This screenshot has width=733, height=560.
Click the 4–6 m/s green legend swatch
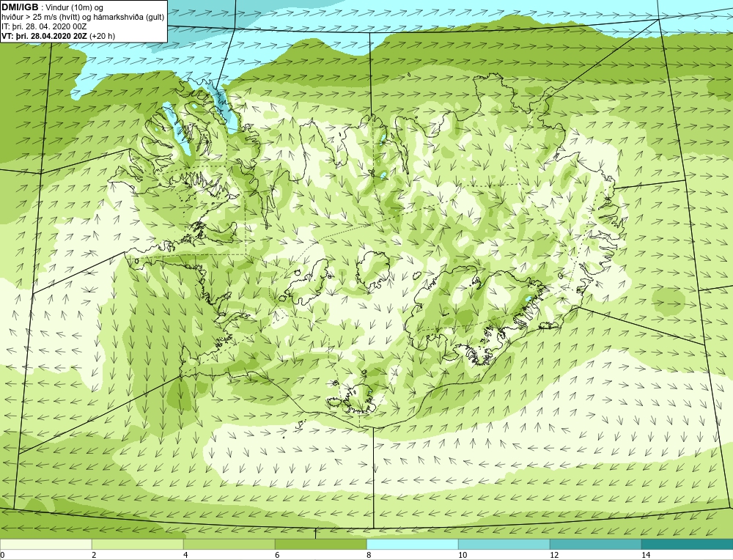coord(229,544)
